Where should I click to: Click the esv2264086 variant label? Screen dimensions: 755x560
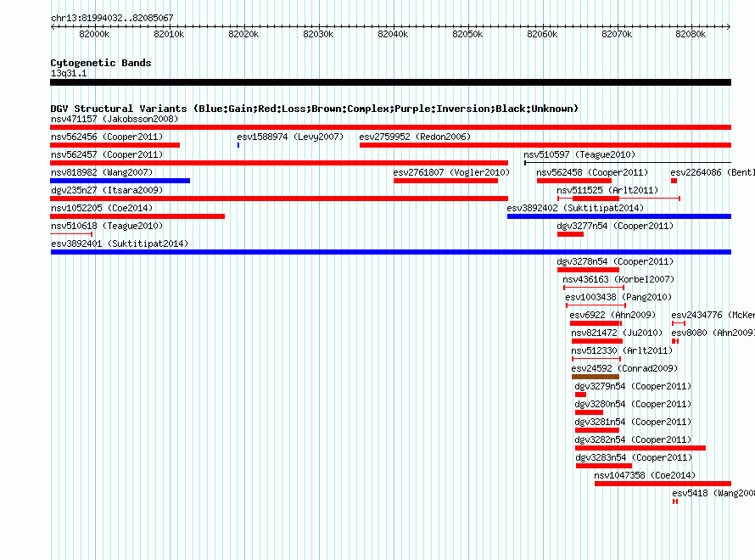click(713, 172)
